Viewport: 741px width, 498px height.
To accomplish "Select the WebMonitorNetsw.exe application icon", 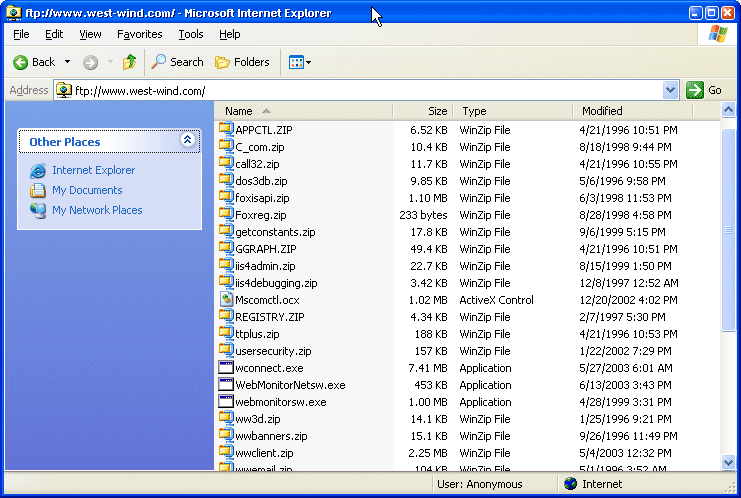I will (226, 384).
